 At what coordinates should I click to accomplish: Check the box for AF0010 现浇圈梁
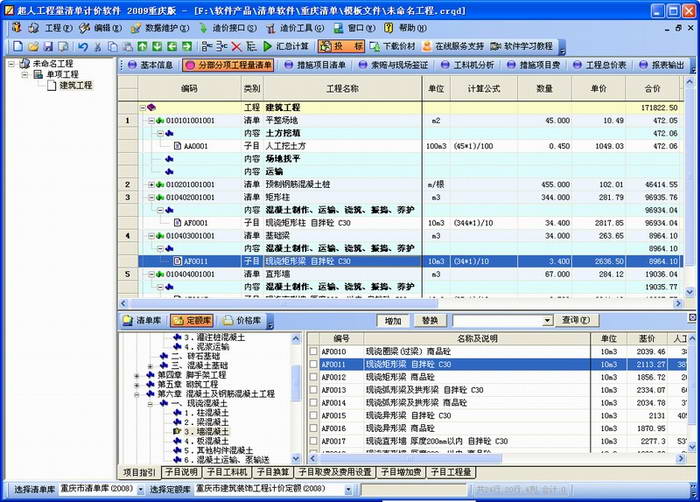tap(312, 352)
